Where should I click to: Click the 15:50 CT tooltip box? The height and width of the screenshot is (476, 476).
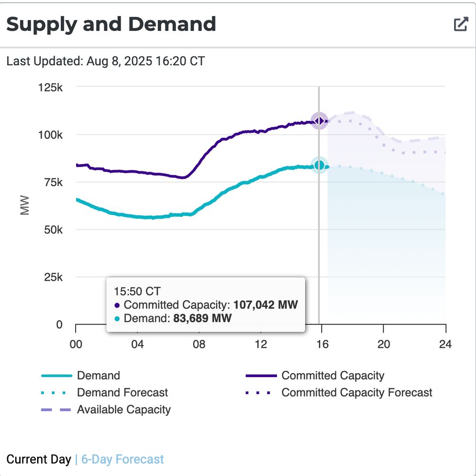[206, 305]
